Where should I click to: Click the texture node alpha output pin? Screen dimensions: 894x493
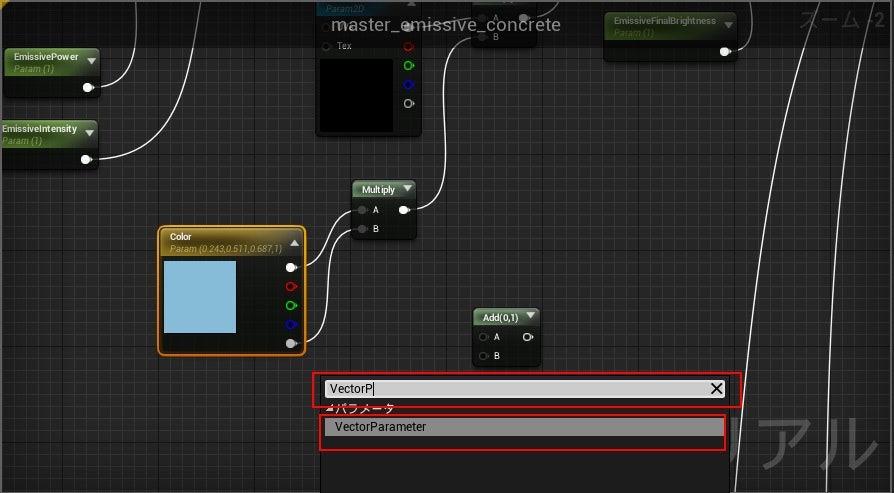409,104
